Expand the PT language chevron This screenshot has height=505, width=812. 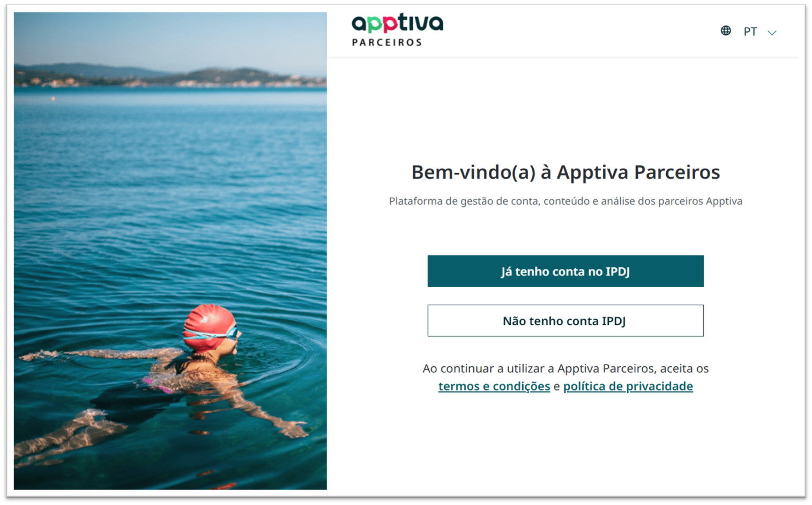[772, 33]
